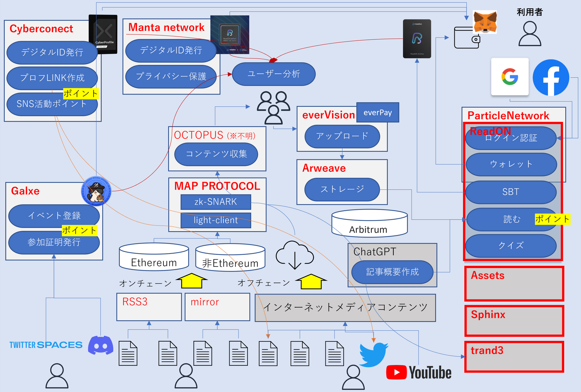Select the black ReadON Archive card

[x=417, y=39]
